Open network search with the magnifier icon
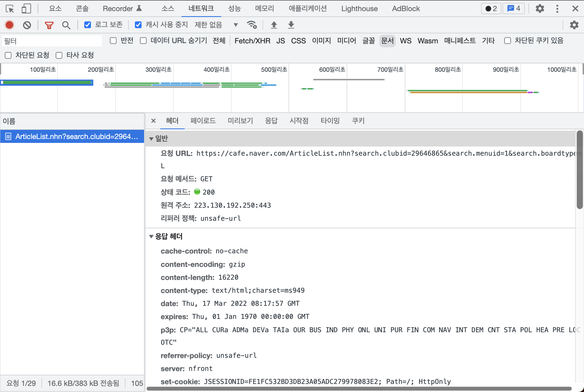The height and width of the screenshot is (392, 584). [x=66, y=25]
